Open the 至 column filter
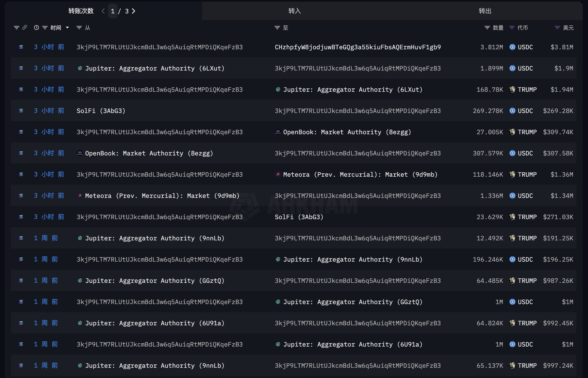The image size is (588, 378). pyautogui.click(x=277, y=28)
